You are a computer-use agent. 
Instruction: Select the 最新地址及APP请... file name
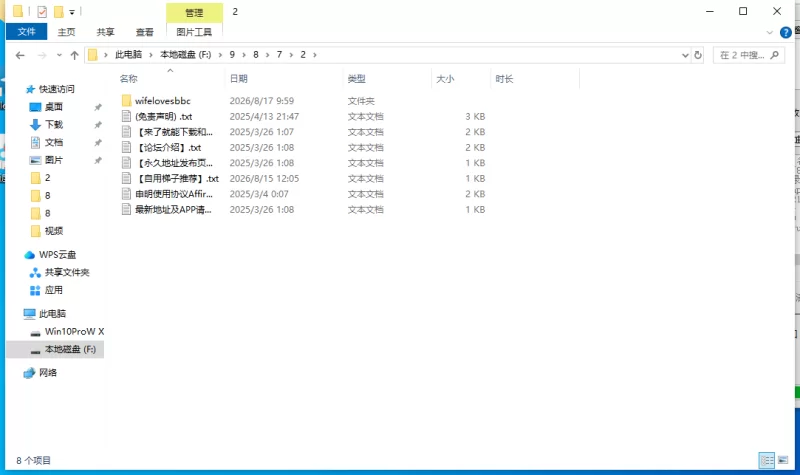(x=173, y=210)
